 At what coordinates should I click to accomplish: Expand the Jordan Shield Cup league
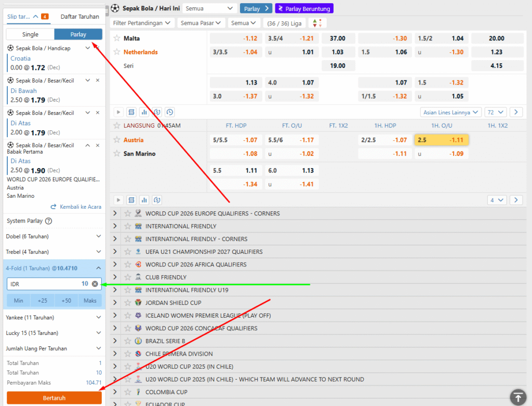(115, 303)
